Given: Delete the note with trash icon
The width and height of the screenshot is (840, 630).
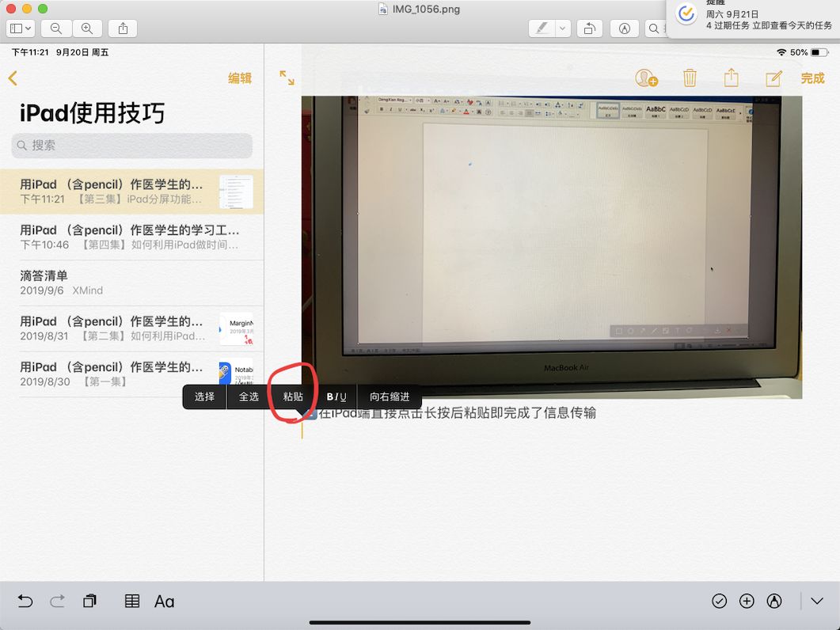Looking at the screenshot, I should coord(690,78).
